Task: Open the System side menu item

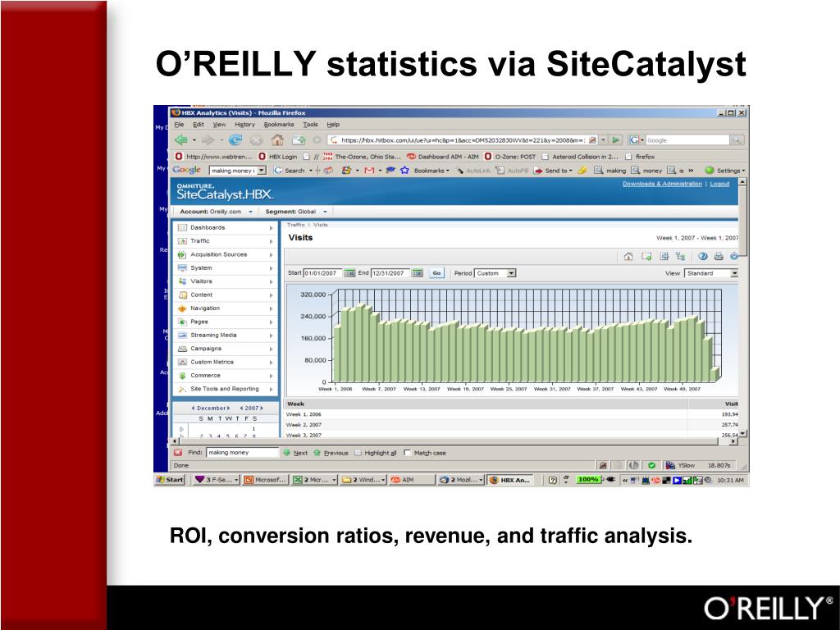Action: (x=226, y=268)
